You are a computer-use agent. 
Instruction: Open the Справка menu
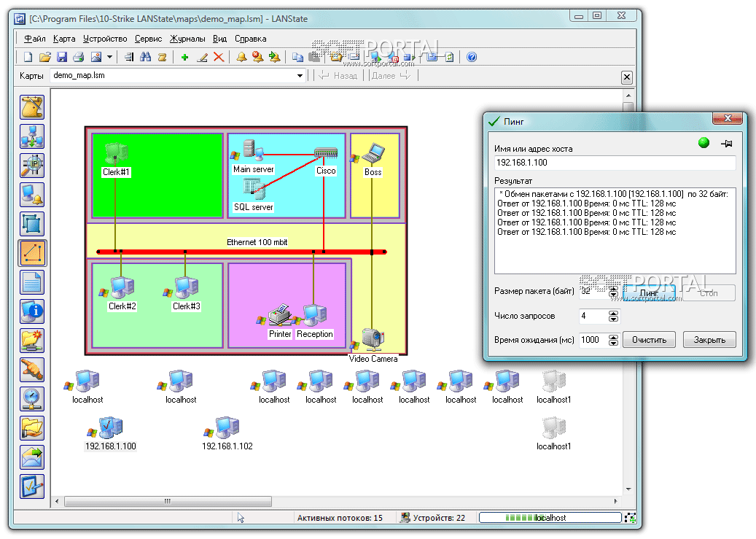tap(250, 39)
